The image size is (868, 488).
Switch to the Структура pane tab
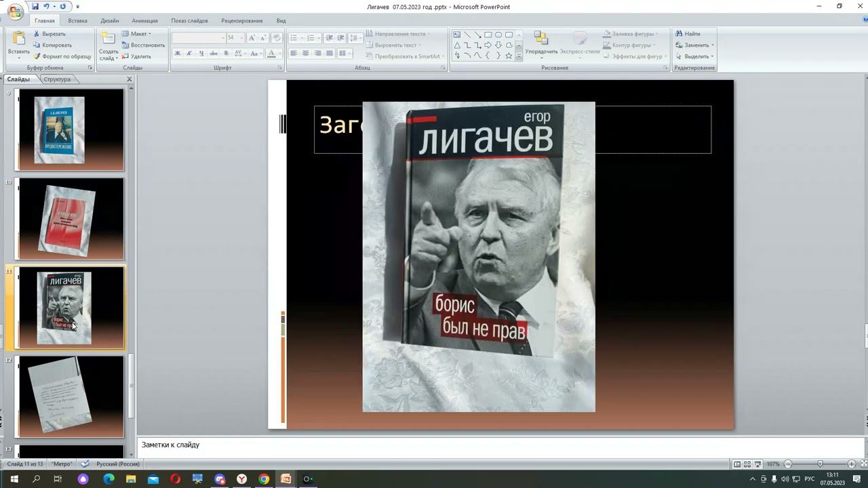tap(57, 79)
